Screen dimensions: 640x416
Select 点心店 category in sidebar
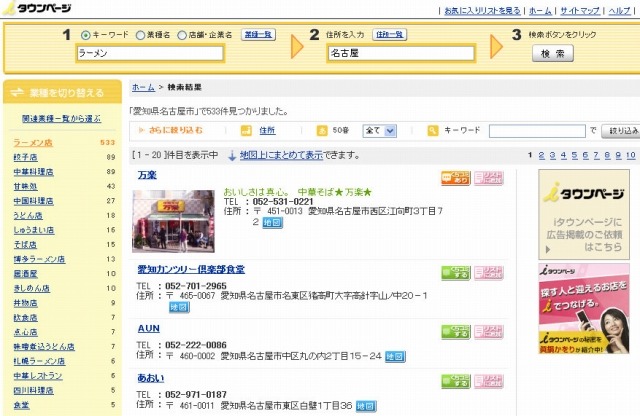coord(25,332)
